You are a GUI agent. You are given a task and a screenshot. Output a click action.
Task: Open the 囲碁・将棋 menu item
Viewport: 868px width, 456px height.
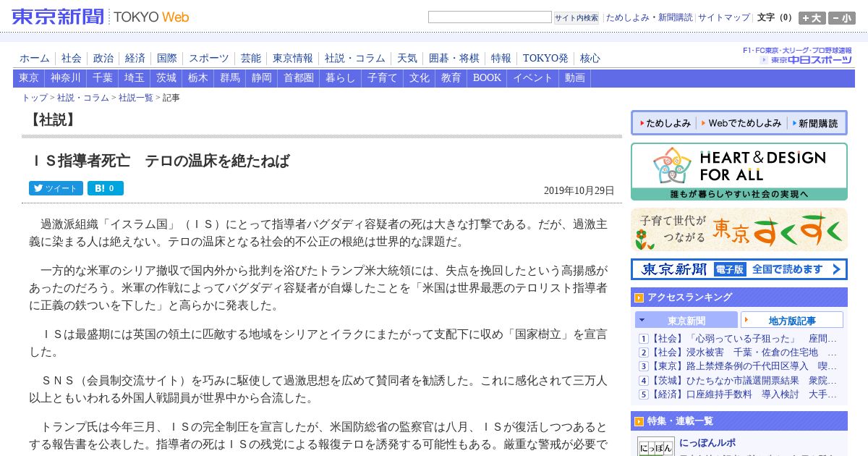tap(454, 58)
